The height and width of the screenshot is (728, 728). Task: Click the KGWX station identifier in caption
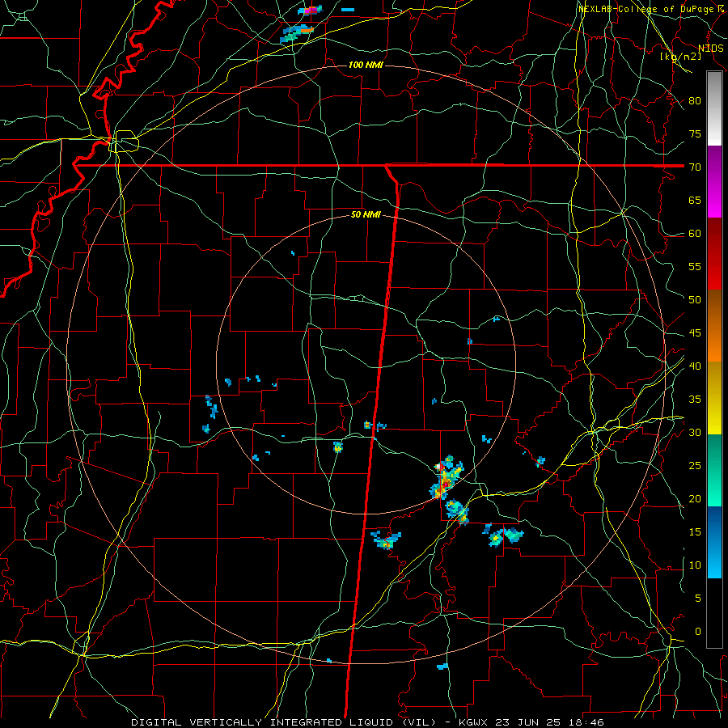pos(472,722)
